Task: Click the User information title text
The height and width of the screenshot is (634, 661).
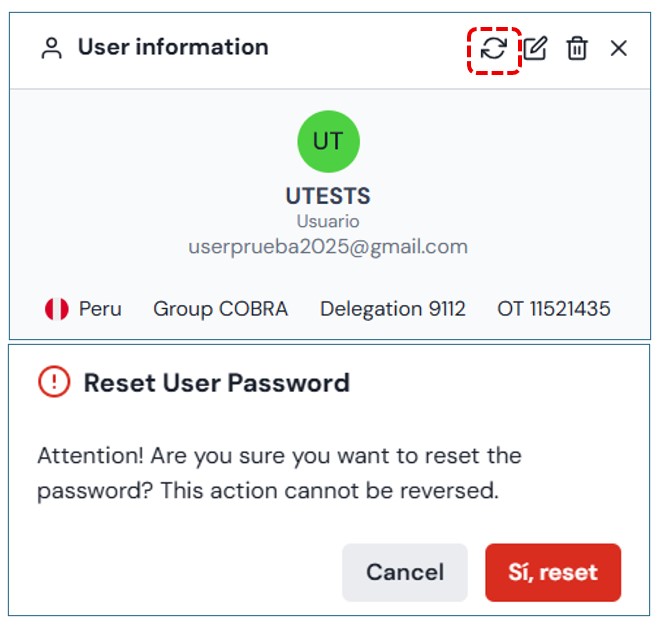Action: (173, 47)
